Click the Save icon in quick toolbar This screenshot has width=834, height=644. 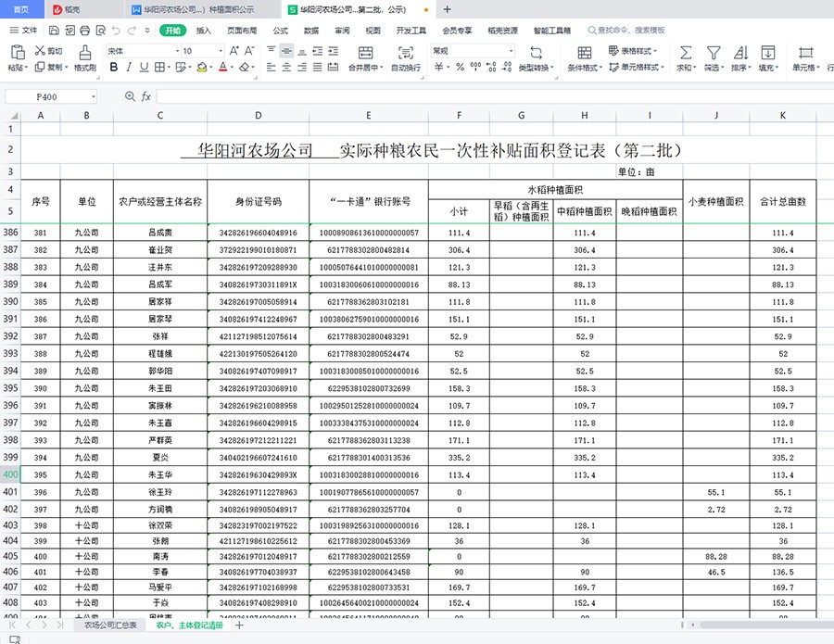[55, 31]
